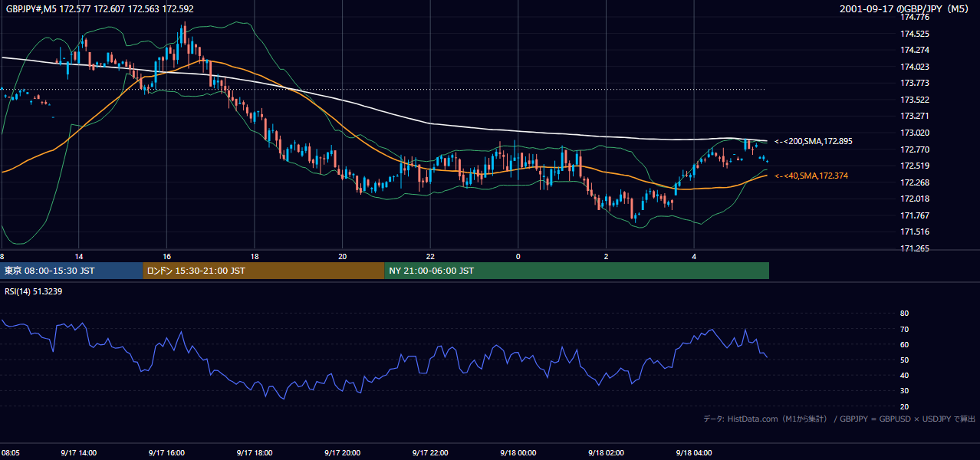
Task: Click the RSI(14) 51.3239 indicator label
Action: (33, 291)
